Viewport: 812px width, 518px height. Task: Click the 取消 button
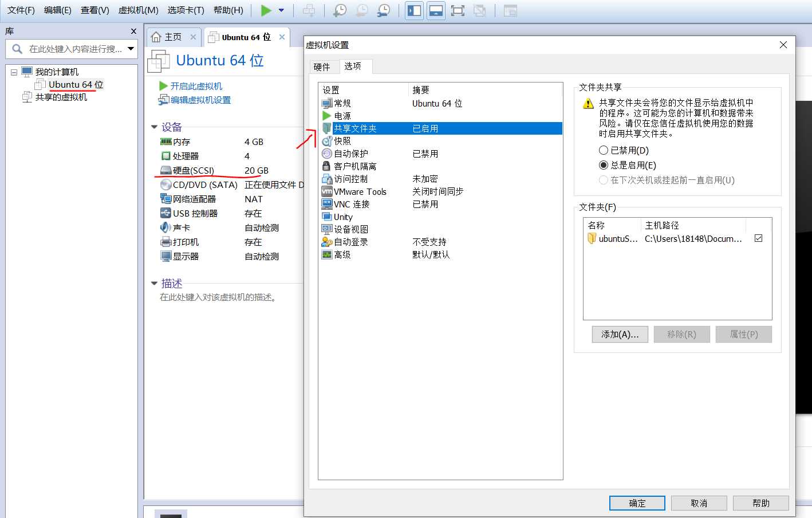tap(699, 503)
